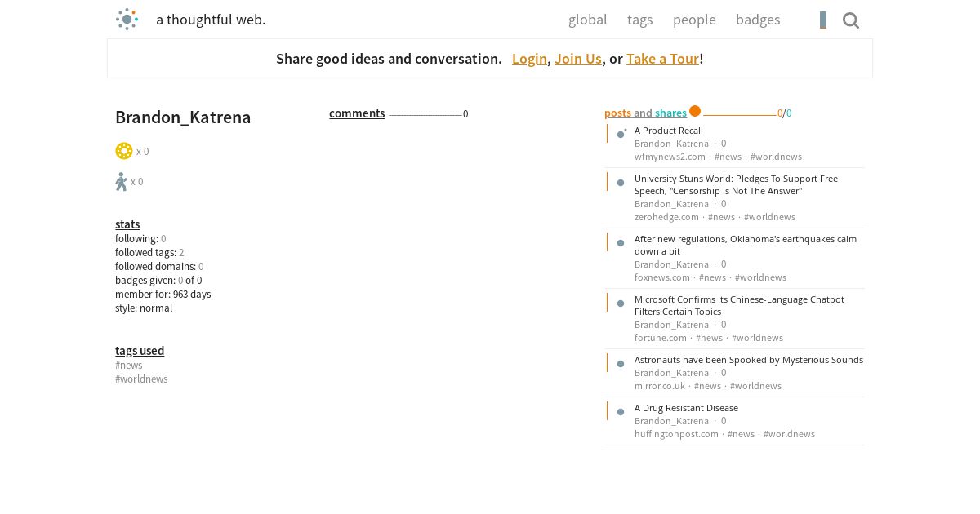
Task: Click the walking person followers icon
Action: point(122,181)
